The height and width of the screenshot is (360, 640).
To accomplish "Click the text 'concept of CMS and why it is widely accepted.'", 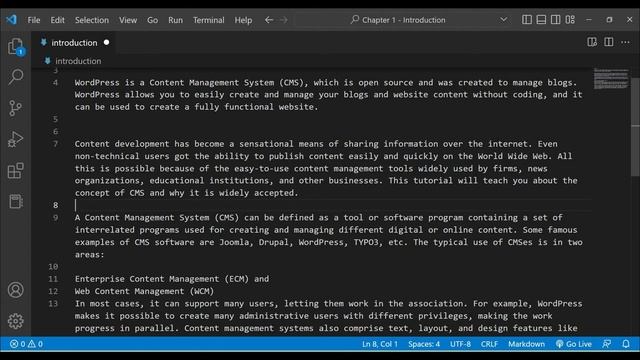I will (187, 193).
